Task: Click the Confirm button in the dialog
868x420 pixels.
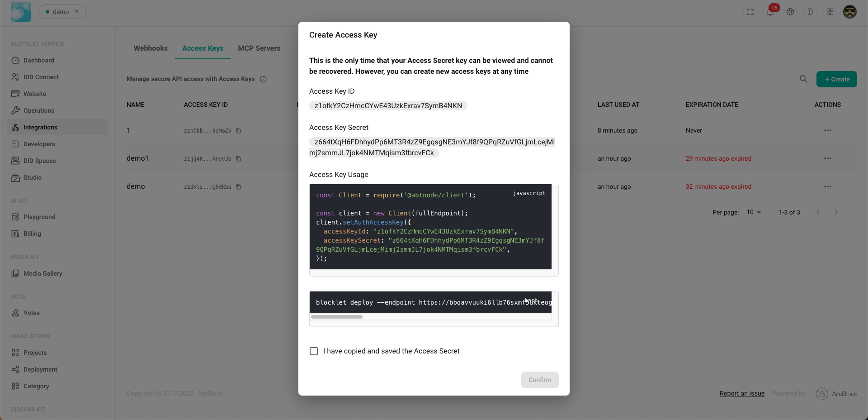Action: coord(539,380)
